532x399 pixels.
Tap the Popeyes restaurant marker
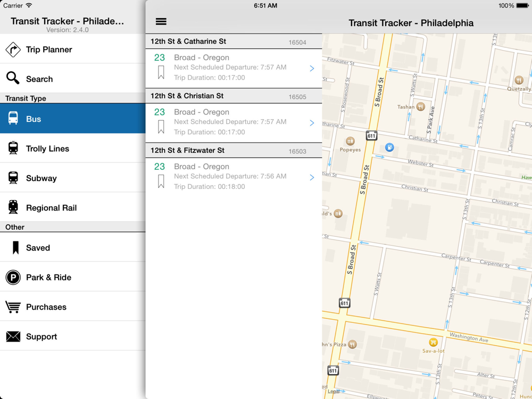pyautogui.click(x=350, y=140)
